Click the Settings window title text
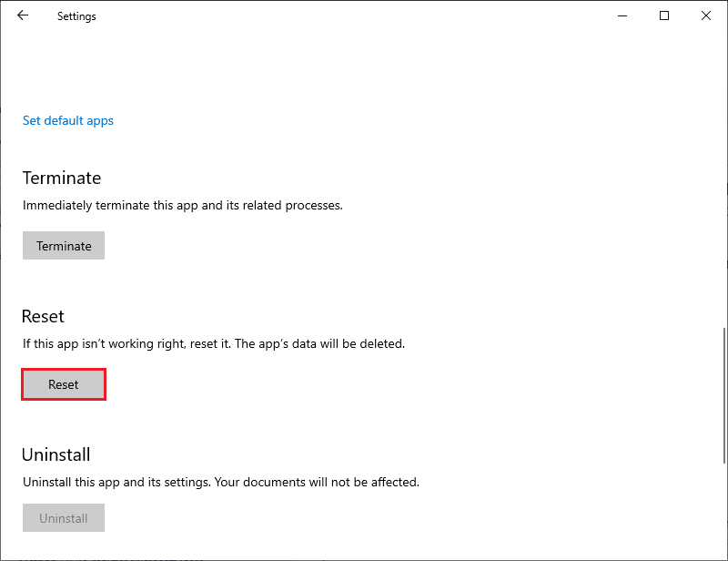 coord(76,16)
